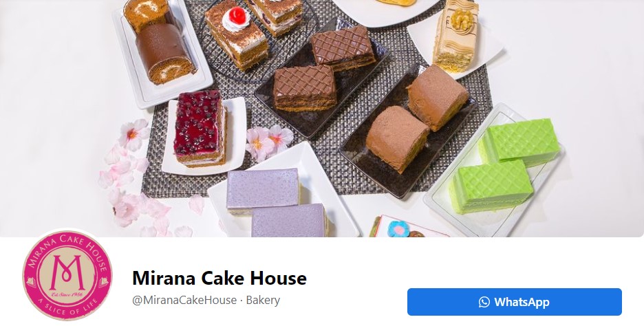The width and height of the screenshot is (644, 326).
Task: Click the WhatsApp logo icon in the blue button
Action: point(484,302)
